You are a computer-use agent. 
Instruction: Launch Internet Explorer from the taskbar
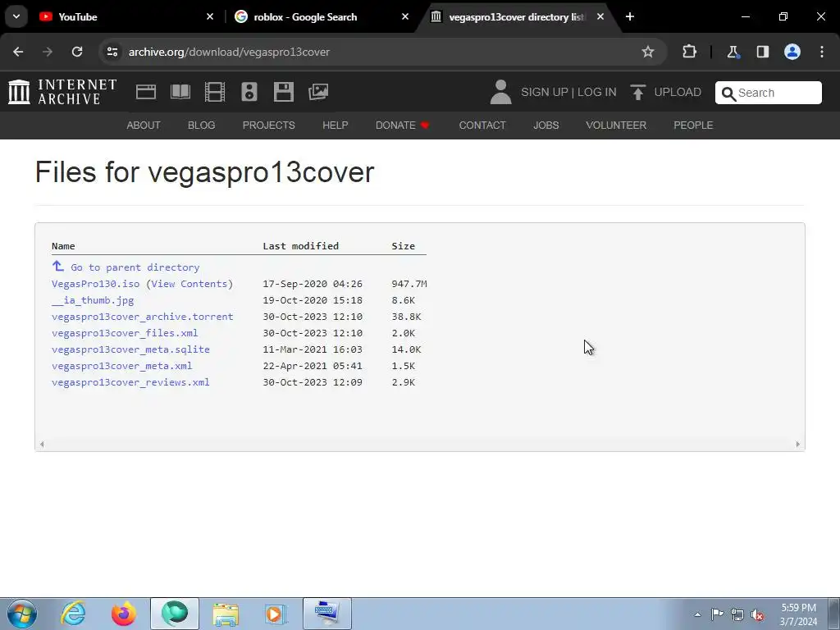pyautogui.click(x=73, y=614)
